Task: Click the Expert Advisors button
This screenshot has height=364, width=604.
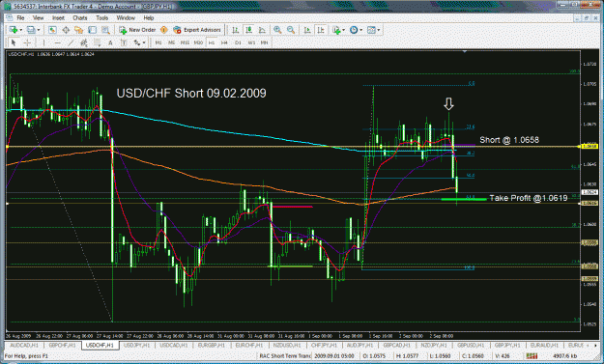Action: [x=197, y=30]
